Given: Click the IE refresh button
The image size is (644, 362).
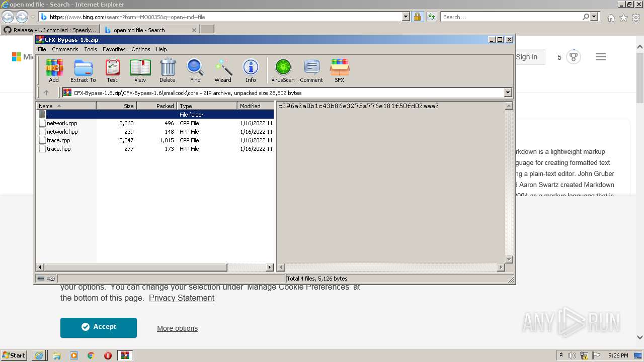Looking at the screenshot, I should (431, 17).
